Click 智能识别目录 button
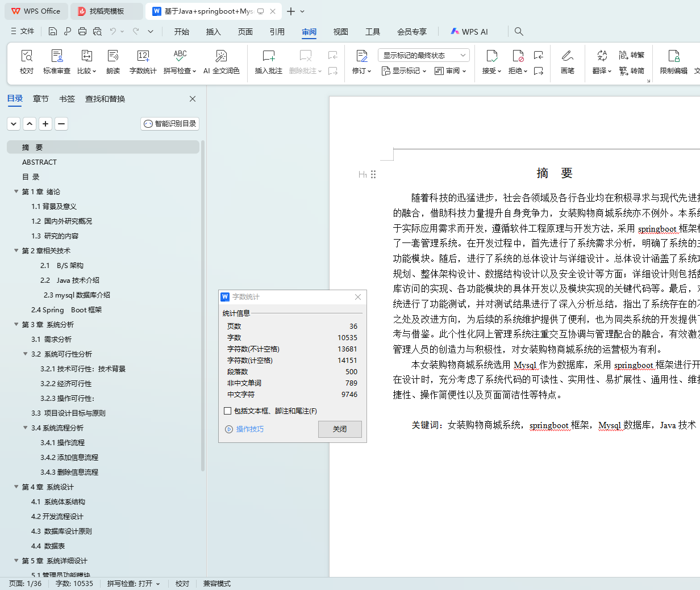700x590 pixels. 170,123
